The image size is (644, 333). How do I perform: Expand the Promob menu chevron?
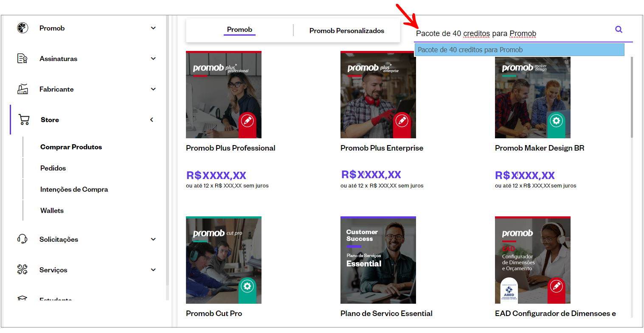[x=153, y=28]
